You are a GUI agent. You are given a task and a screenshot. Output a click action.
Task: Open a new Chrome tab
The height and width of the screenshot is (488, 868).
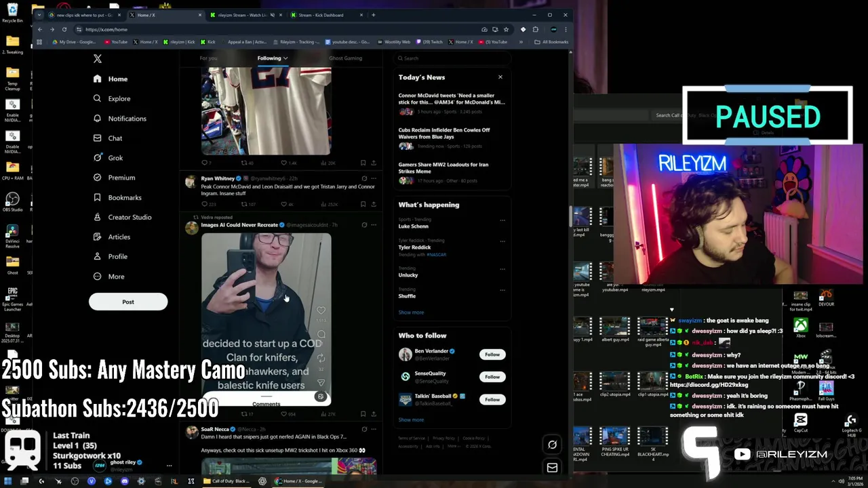tap(374, 15)
